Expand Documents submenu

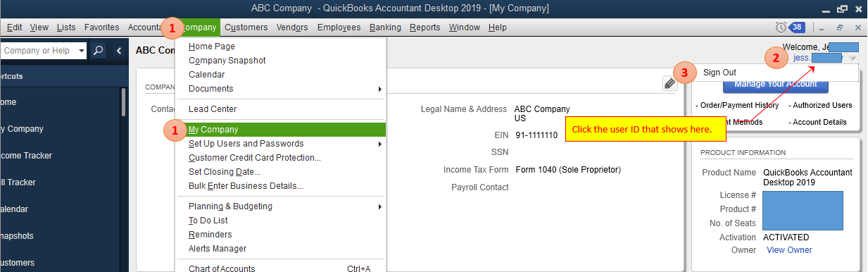pos(379,89)
